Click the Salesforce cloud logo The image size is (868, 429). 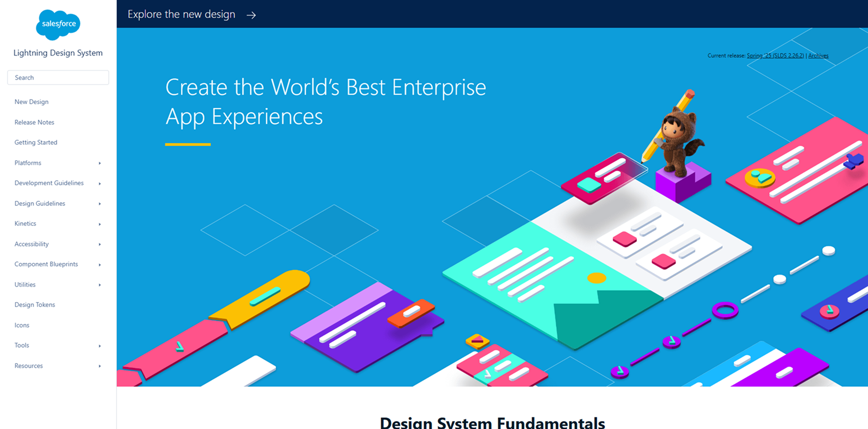click(58, 24)
